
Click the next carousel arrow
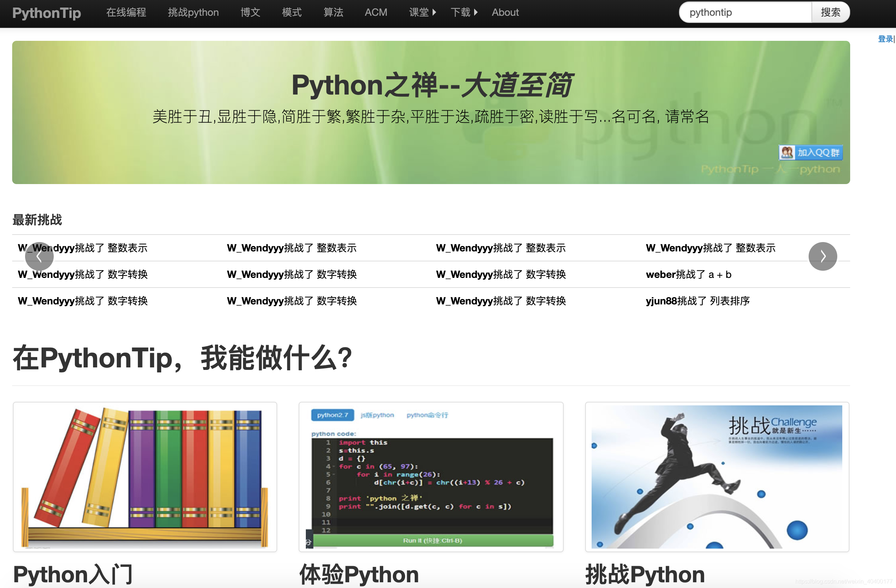click(x=823, y=256)
